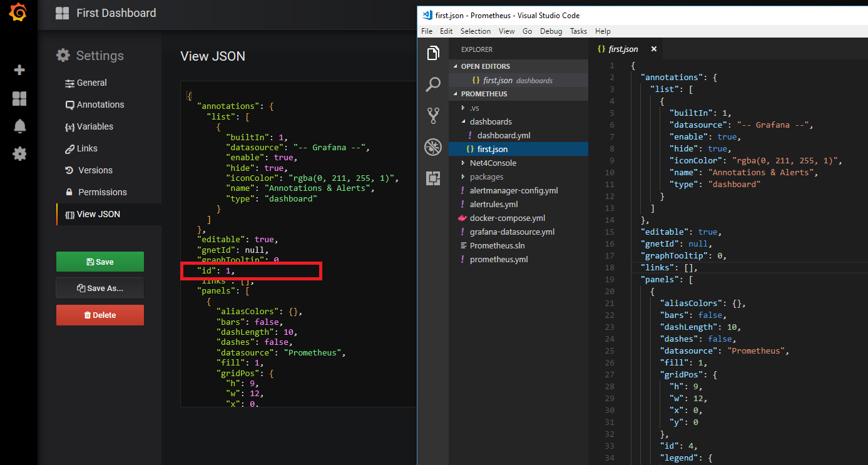Open the VS Code Edit menu
The width and height of the screenshot is (868, 465).
(446, 31)
